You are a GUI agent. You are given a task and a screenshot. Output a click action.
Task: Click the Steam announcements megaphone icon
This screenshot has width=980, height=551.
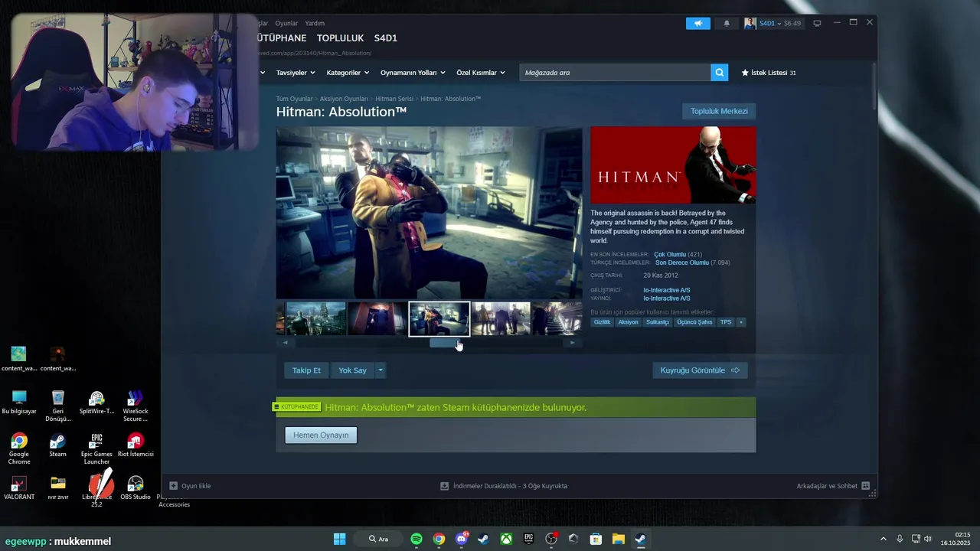pos(698,23)
